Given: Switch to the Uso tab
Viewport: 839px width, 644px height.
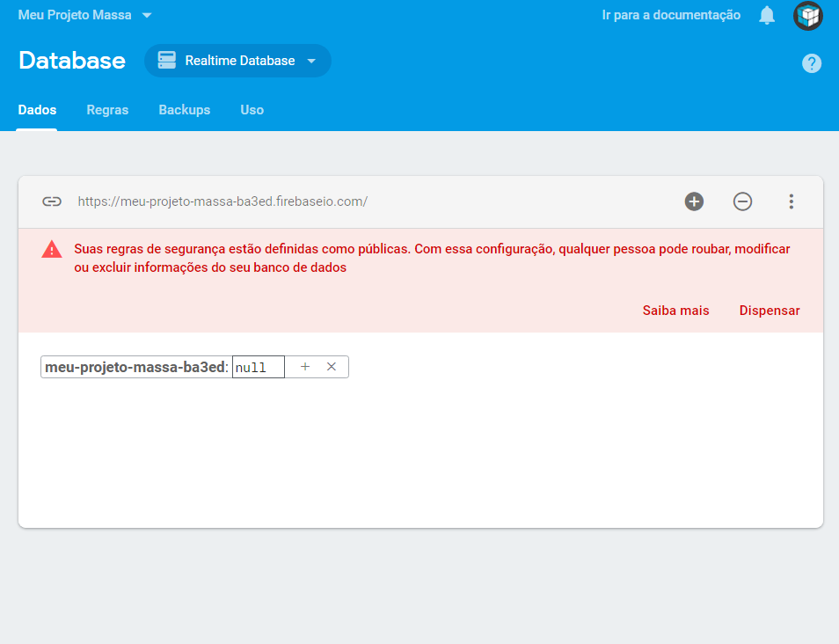Looking at the screenshot, I should pos(252,110).
